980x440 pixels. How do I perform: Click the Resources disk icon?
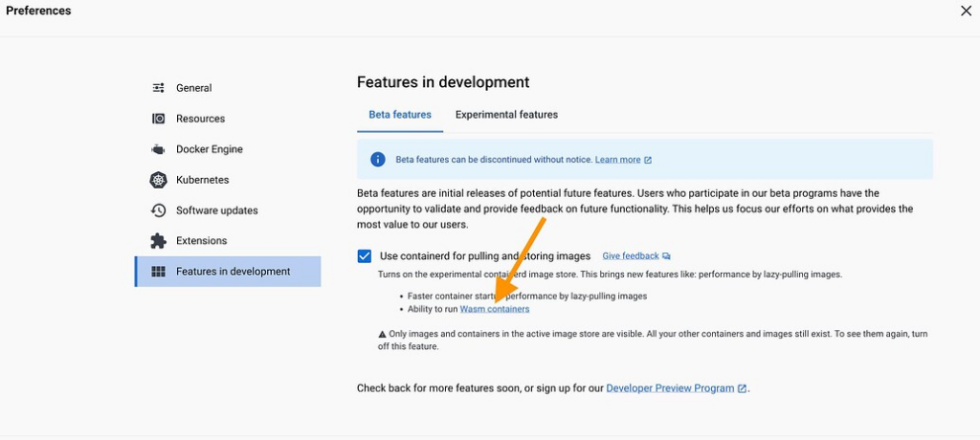coord(159,119)
